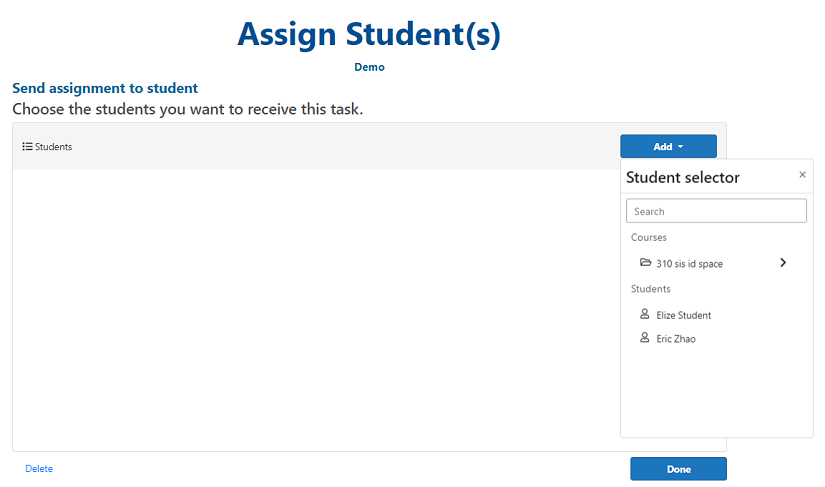The height and width of the screenshot is (487, 825).
Task: Click the person icon next to Elize Student
Action: [x=645, y=314]
